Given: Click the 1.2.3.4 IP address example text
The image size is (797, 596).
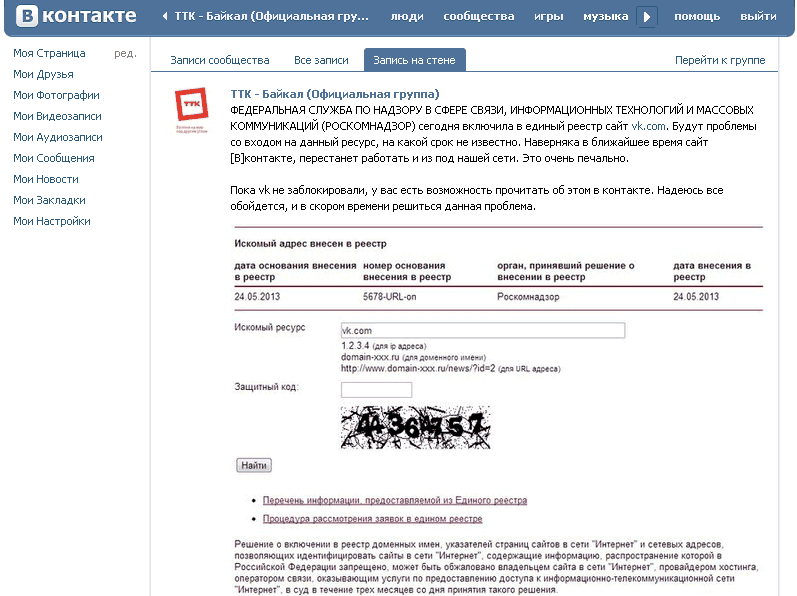Looking at the screenshot, I should click(x=355, y=346).
